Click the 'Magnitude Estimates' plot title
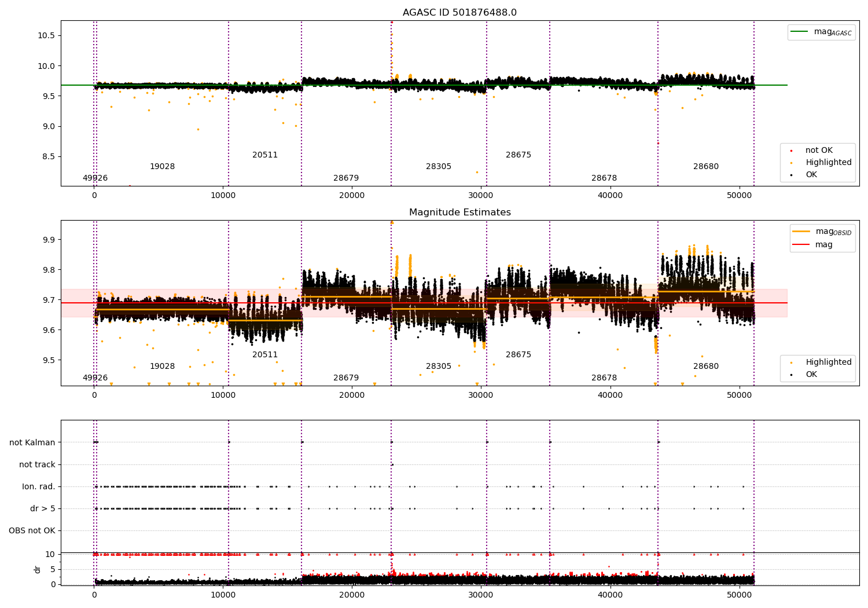This screenshot has height=608, width=868. pyautogui.click(x=459, y=213)
